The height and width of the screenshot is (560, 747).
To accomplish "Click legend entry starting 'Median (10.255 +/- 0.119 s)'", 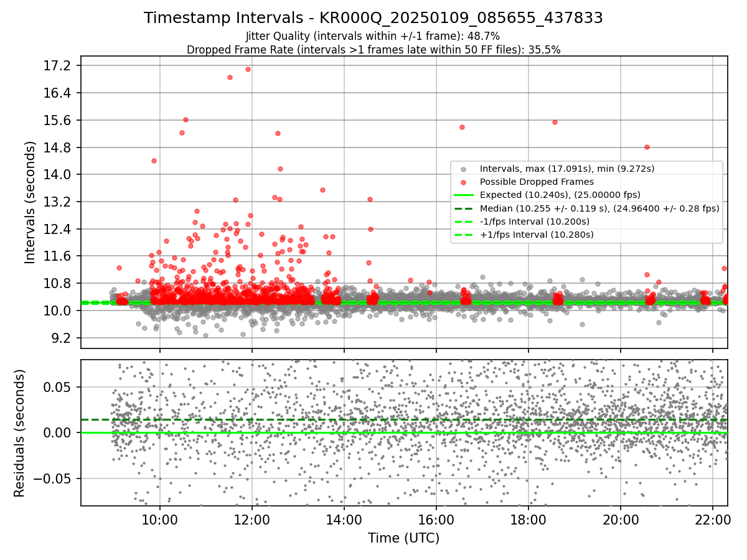I will 599,208.
